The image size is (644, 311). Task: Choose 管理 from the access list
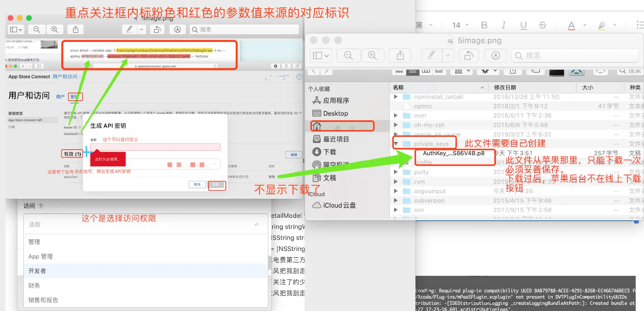pos(146,242)
